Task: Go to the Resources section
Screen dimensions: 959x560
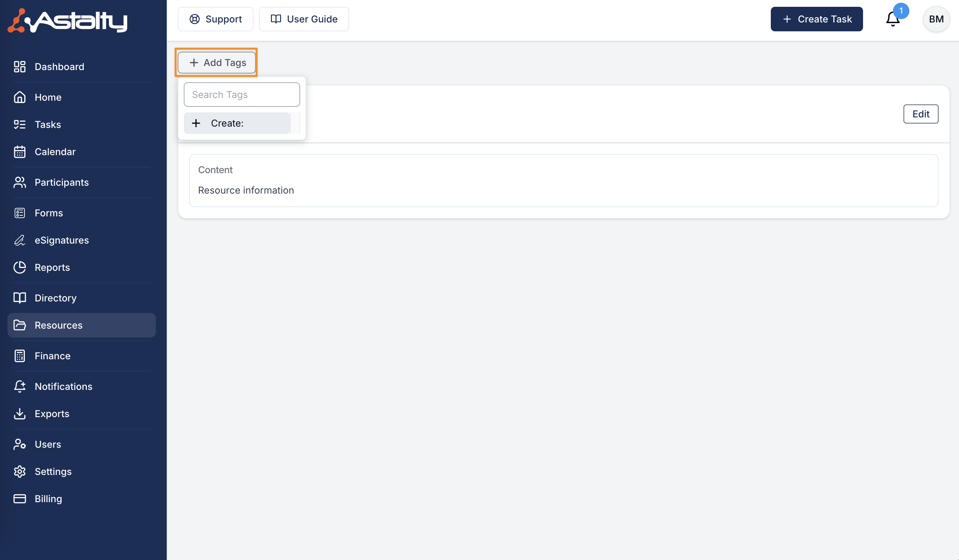Action: (59, 325)
